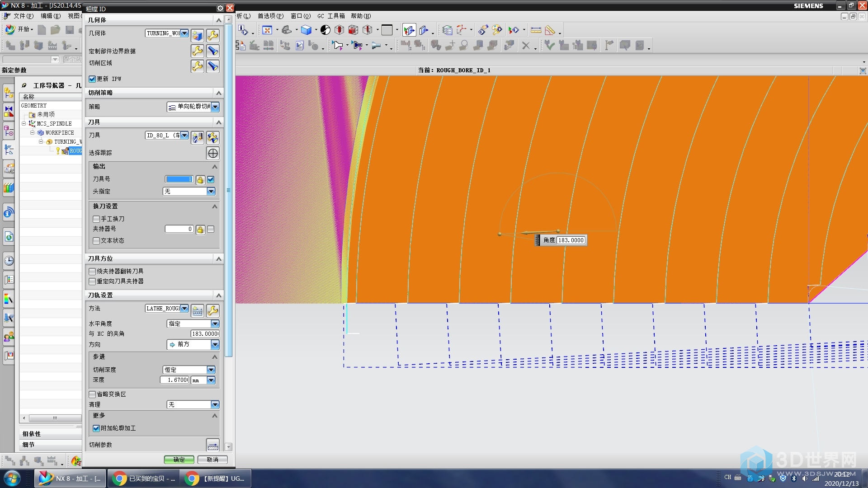Image resolution: width=868 pixels, height=488 pixels.
Task: Open the File menu
Action: 23,16
